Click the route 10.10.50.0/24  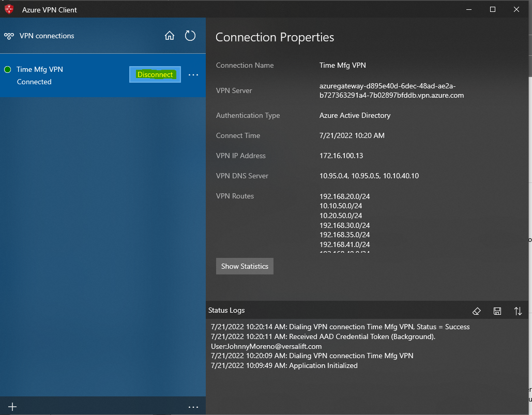pos(341,206)
